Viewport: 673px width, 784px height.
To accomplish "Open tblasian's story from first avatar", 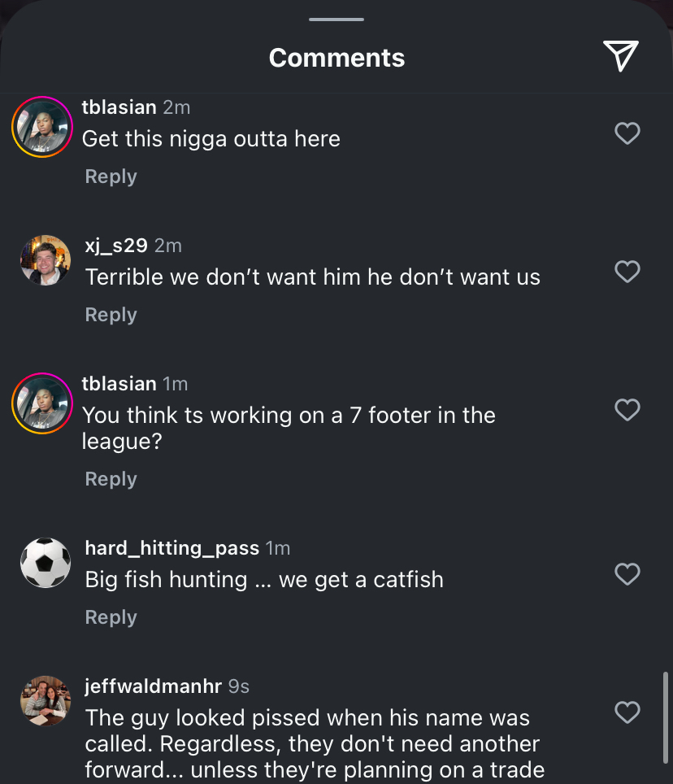I will click(x=42, y=127).
